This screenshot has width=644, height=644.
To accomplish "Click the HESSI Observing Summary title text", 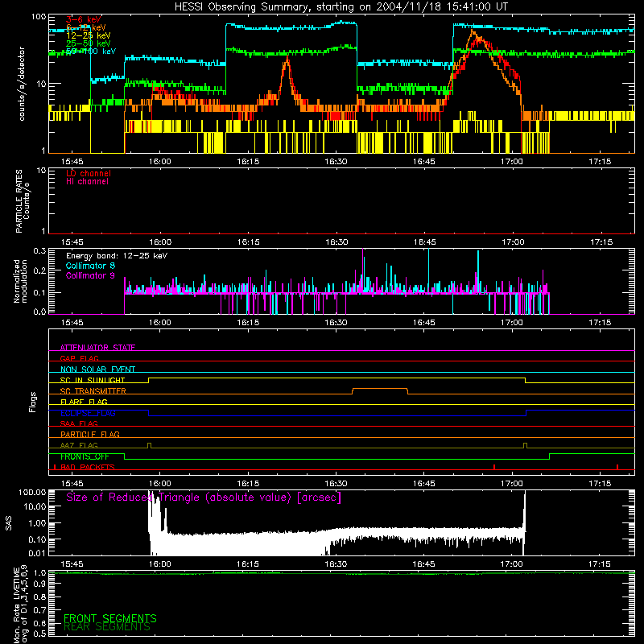I will 341,7.
